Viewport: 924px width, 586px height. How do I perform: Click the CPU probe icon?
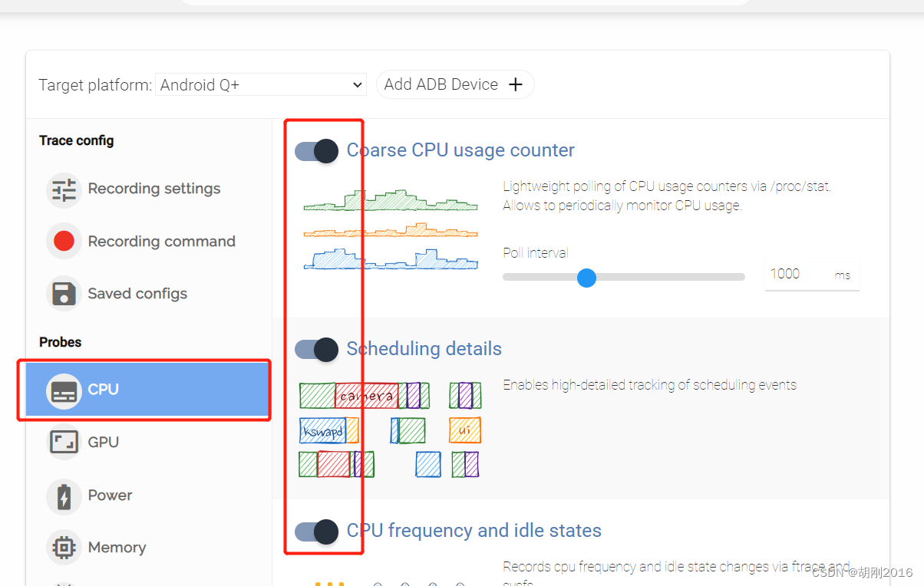pos(64,390)
